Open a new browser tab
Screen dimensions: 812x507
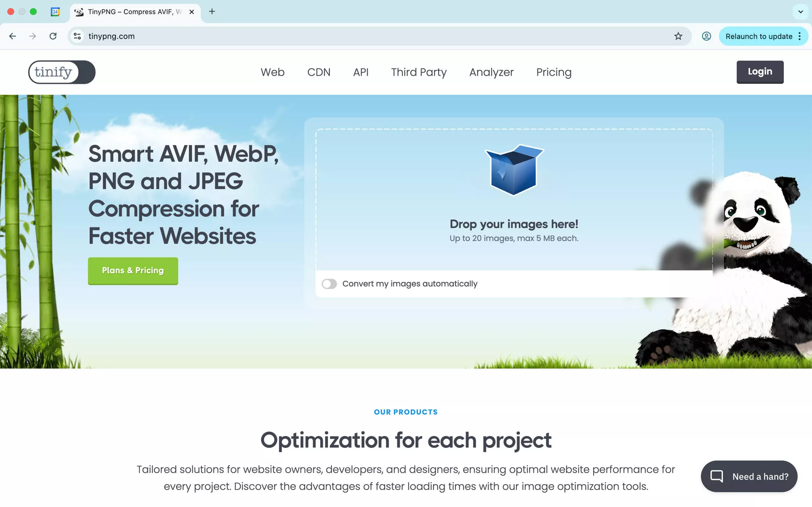(x=212, y=12)
